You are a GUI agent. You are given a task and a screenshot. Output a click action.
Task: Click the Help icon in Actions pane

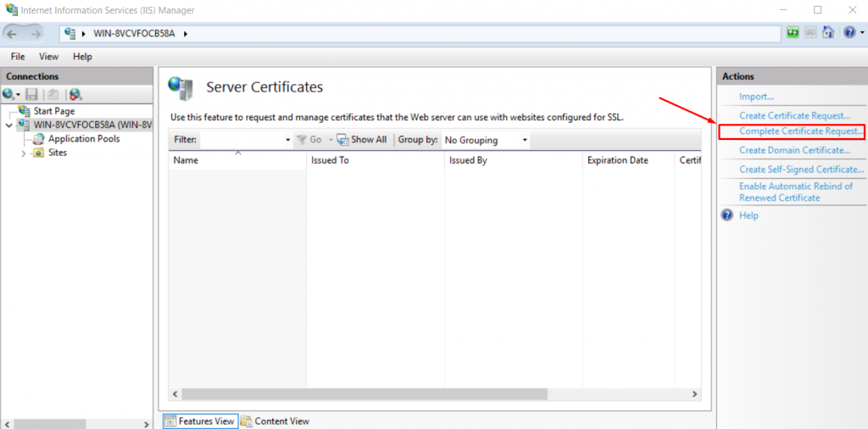pos(727,214)
